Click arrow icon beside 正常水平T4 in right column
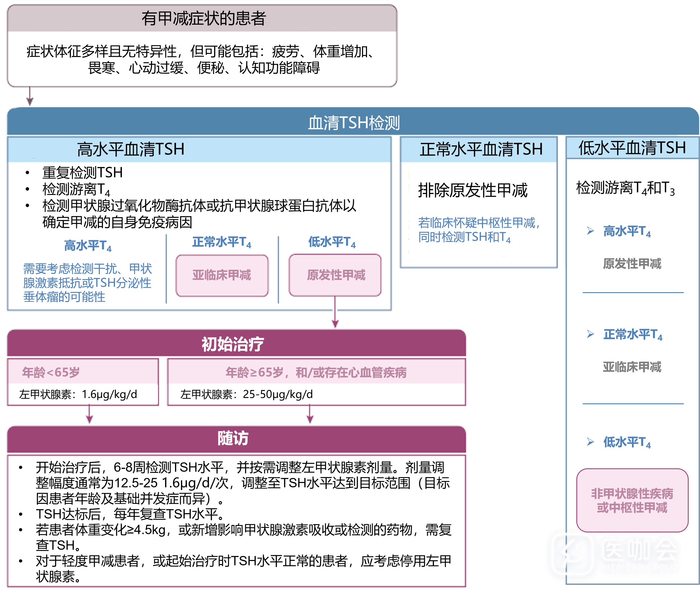 click(590, 334)
